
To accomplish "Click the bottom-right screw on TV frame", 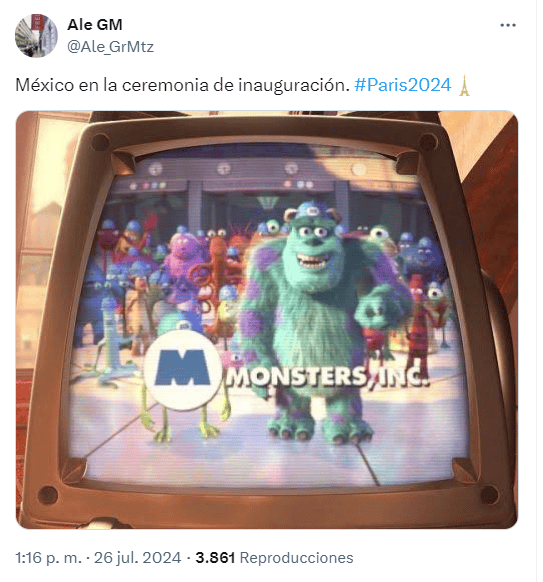I will coord(489,494).
